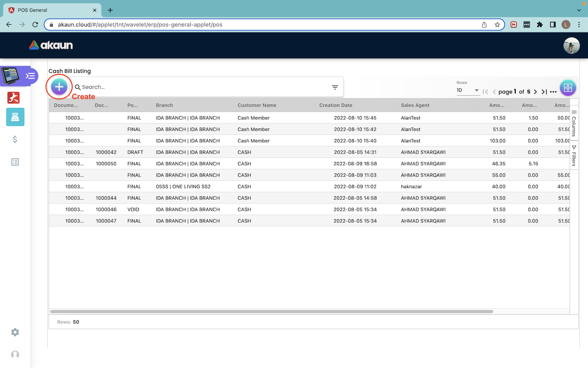Viewport: 588px width, 368px height.
Task: Open settings gear in sidebar
Action: [x=15, y=332]
